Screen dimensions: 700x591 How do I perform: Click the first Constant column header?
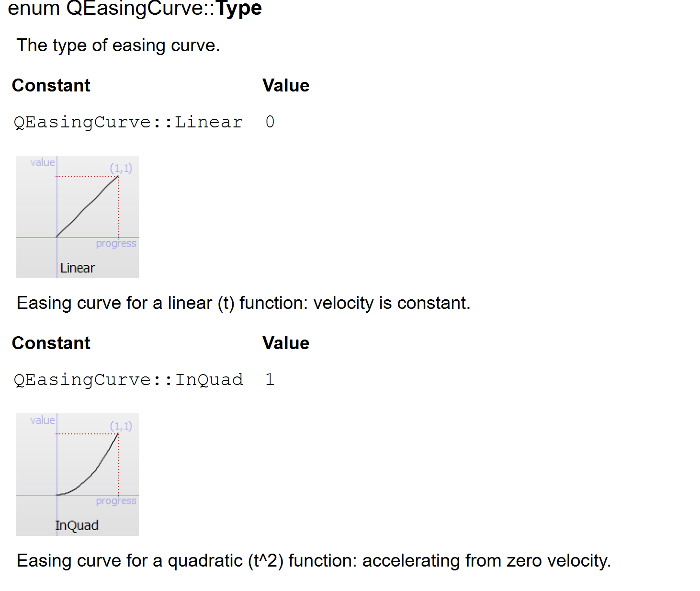51,85
